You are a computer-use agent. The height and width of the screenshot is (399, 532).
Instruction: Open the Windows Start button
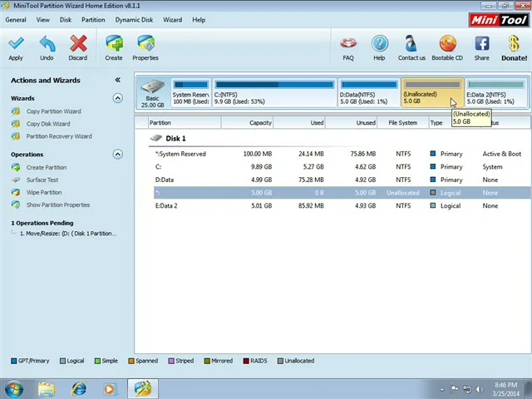pyautogui.click(x=14, y=388)
